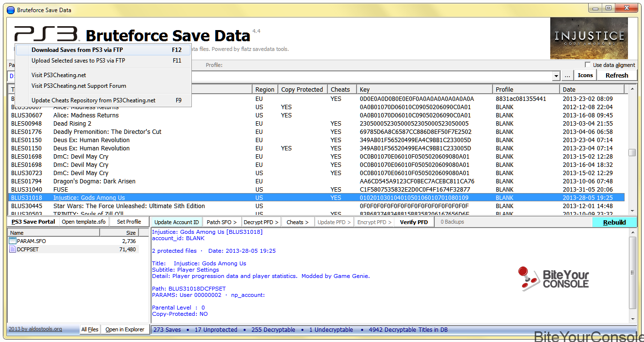The image size is (644, 342).
Task: Click the saves list vertical scrollbar thumb
Action: (632, 152)
